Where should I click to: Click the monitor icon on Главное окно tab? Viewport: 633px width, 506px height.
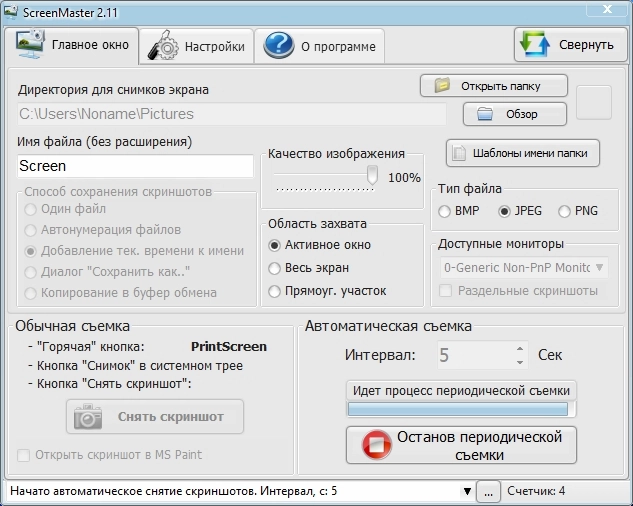click(30, 44)
